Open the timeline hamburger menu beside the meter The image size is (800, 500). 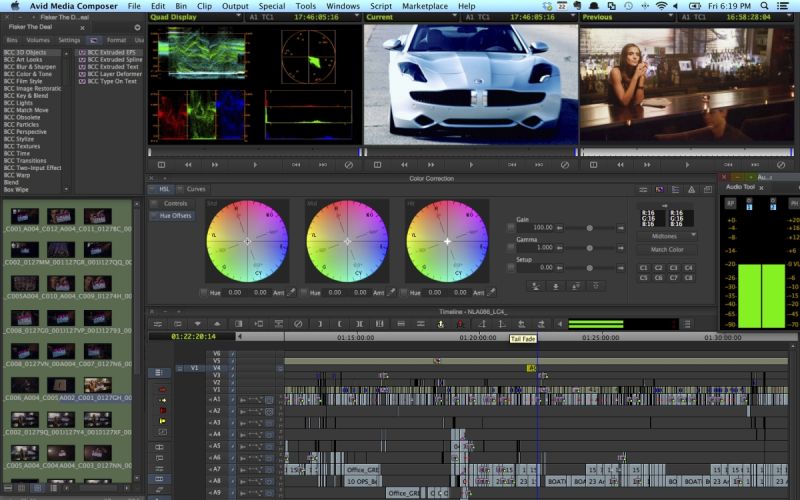point(687,324)
